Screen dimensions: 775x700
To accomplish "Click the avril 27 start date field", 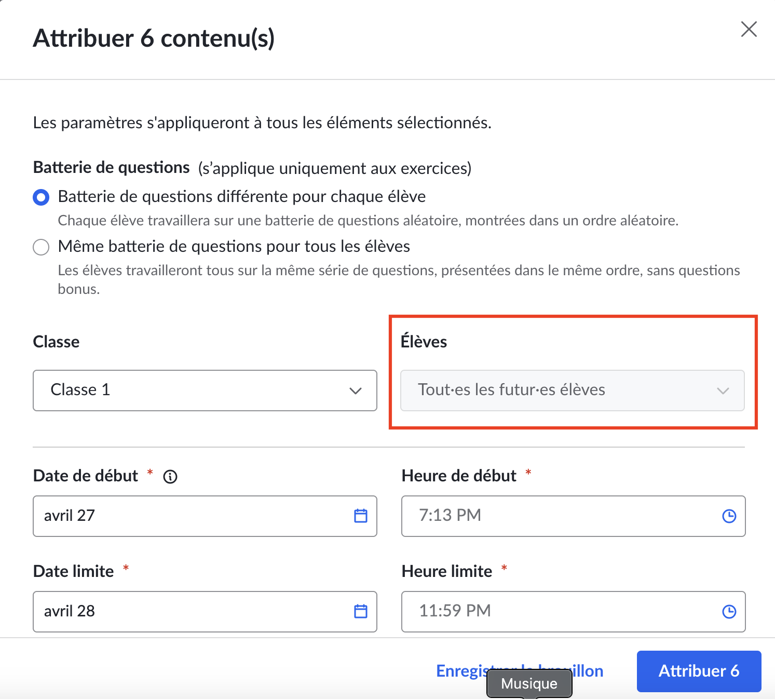I will point(205,516).
